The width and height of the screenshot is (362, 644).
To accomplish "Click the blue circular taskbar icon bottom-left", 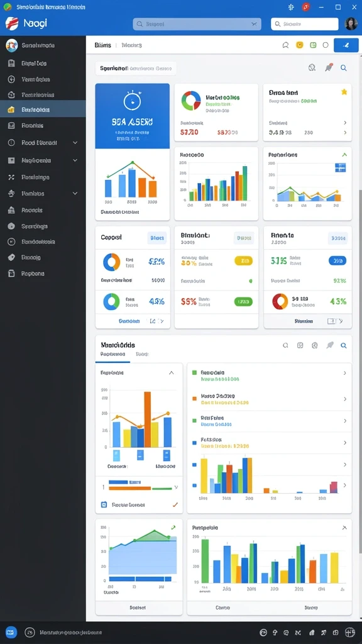I will (x=11, y=632).
